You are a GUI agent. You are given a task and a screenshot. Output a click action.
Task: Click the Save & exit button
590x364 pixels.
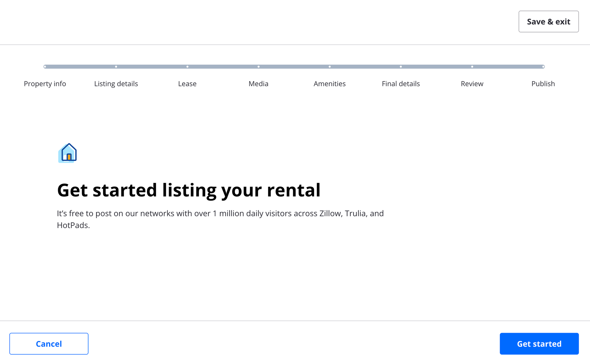pyautogui.click(x=548, y=22)
